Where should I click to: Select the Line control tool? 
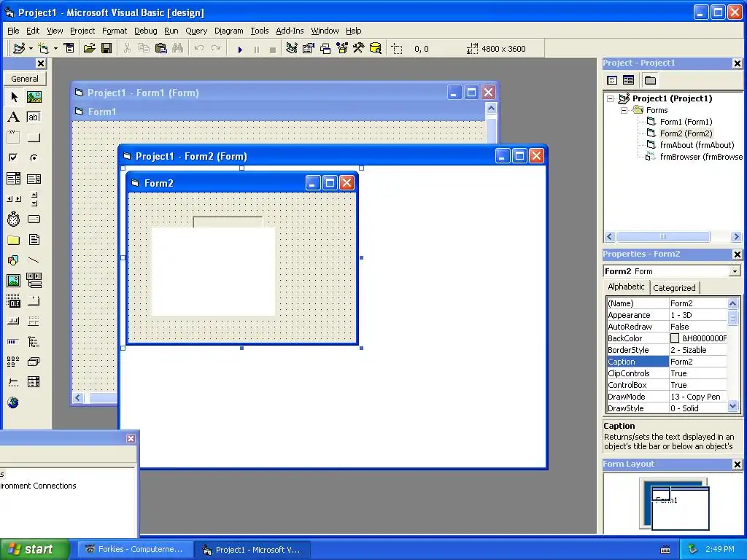pyautogui.click(x=34, y=260)
